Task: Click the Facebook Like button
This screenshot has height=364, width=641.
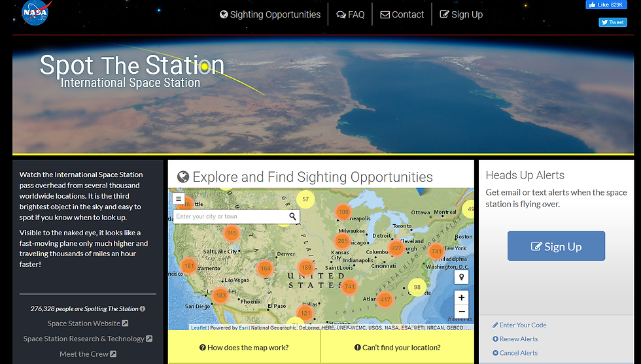Action: (606, 5)
